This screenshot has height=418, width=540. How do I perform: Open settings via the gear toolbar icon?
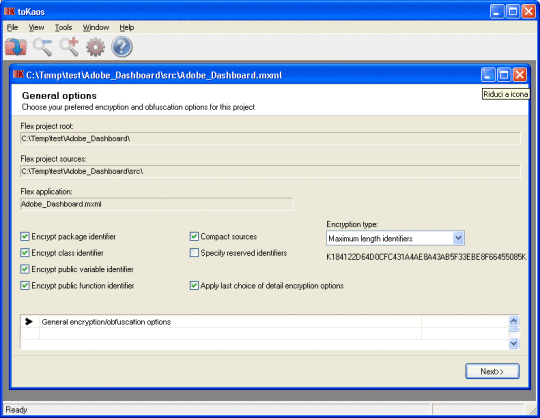[95, 47]
